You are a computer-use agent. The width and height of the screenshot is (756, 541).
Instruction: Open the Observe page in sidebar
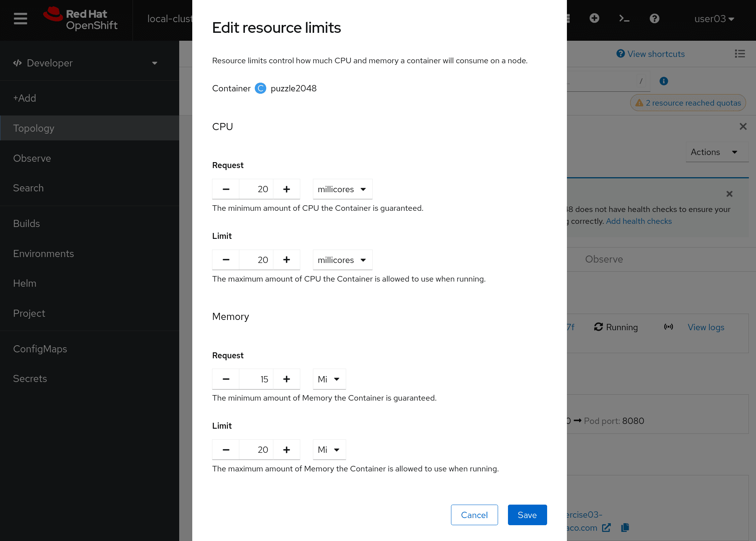[x=32, y=158]
